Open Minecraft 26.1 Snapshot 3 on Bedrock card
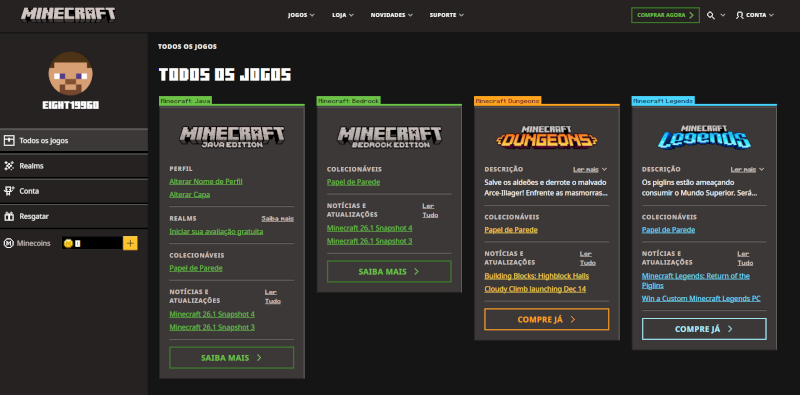Viewport: 800px width, 395px height. [369, 241]
